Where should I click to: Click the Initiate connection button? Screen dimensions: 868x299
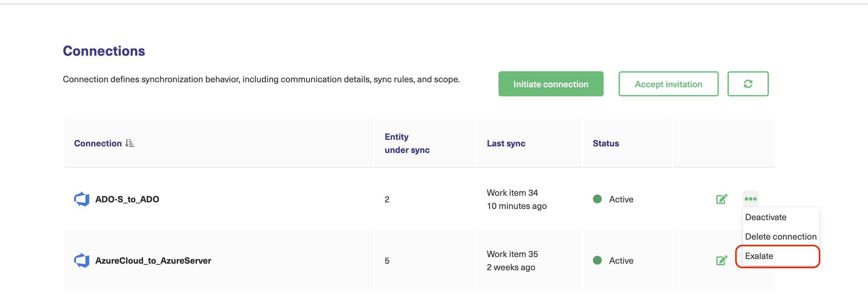point(551,84)
